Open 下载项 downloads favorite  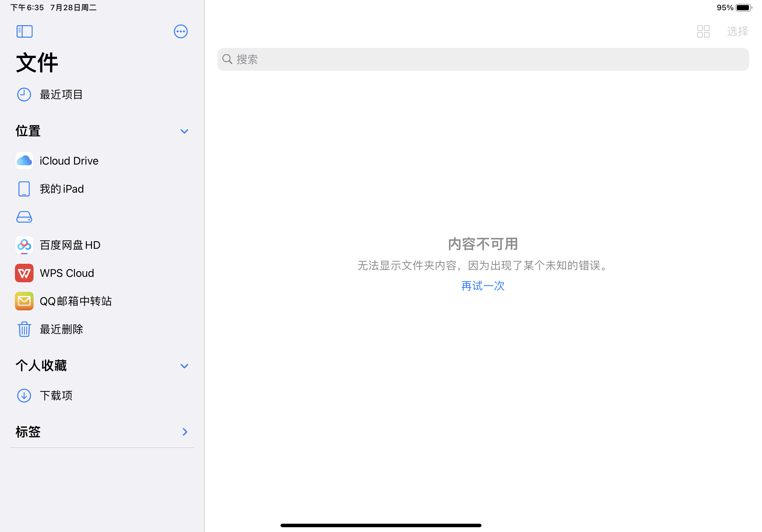pyautogui.click(x=56, y=395)
